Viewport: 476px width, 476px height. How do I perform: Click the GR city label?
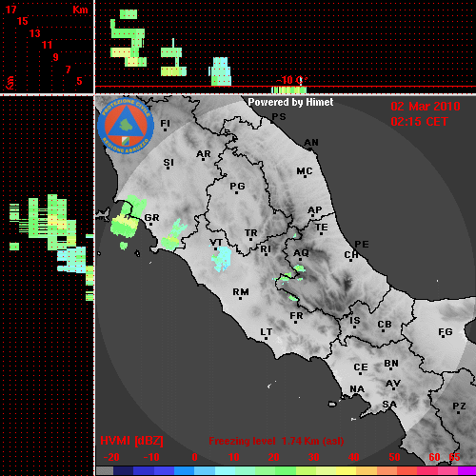(151, 218)
